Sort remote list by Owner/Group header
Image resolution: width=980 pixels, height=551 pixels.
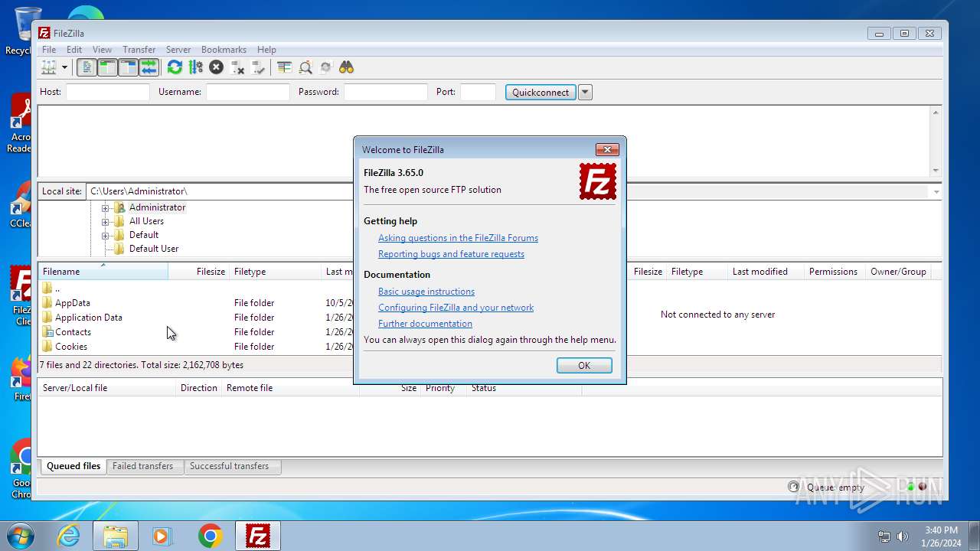898,272
